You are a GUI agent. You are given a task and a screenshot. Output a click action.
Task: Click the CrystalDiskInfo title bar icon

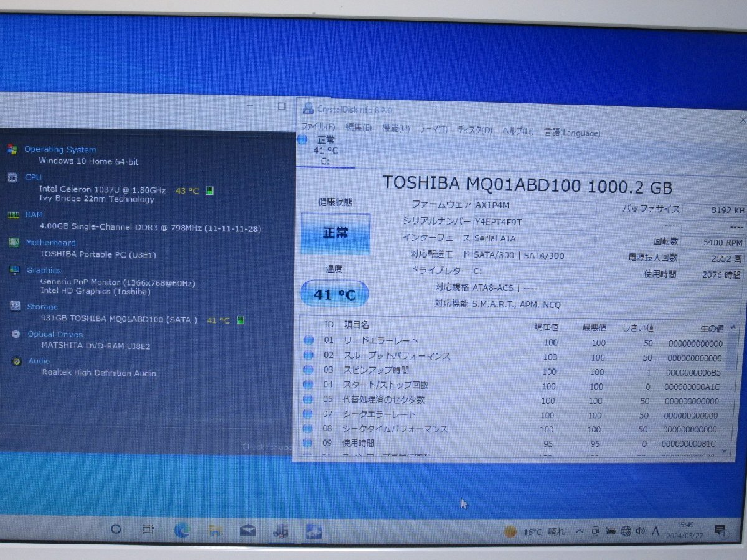(x=308, y=109)
